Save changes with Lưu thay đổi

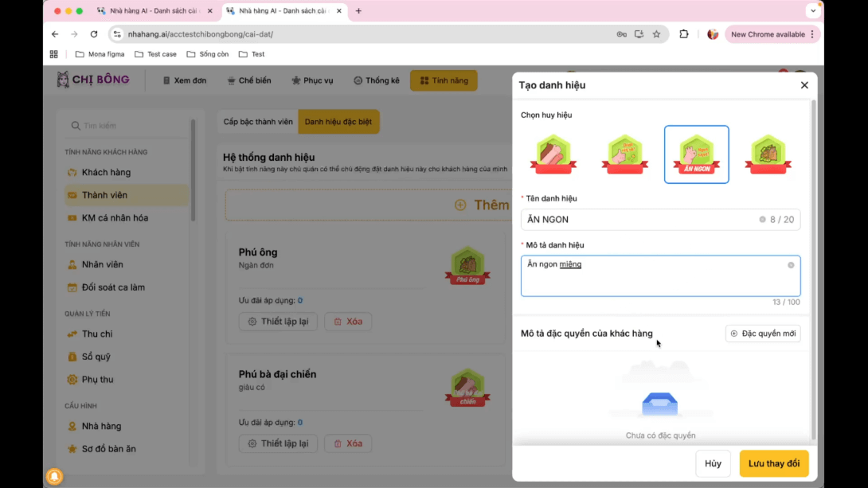[x=773, y=463]
